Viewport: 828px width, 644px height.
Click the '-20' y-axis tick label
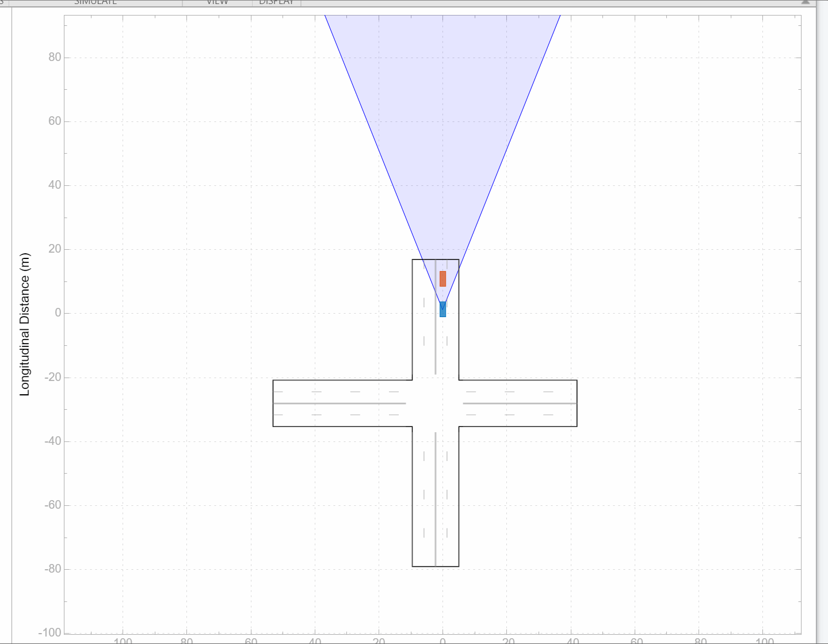pos(53,378)
